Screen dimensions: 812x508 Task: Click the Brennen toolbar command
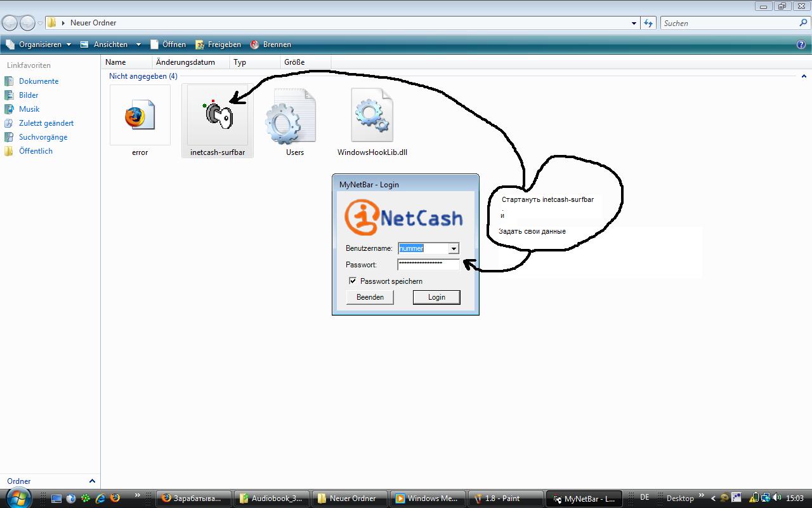270,44
